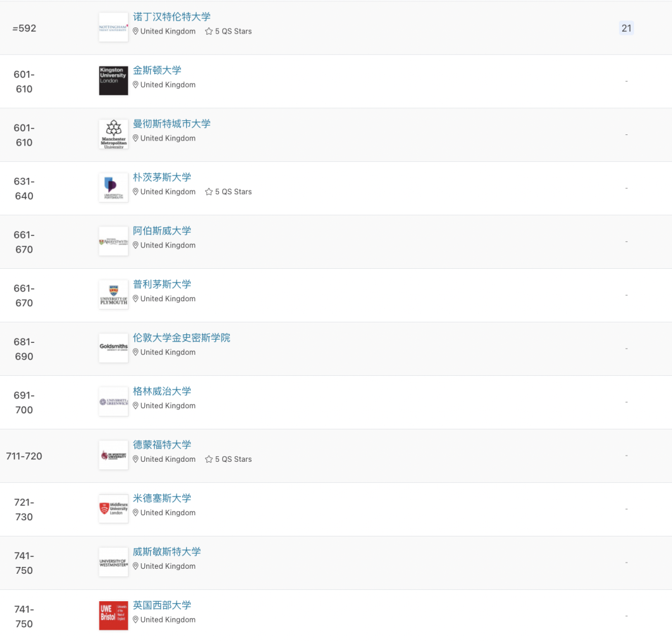Select "5 QS Stars" text for 德蒙福特大学

point(233,459)
